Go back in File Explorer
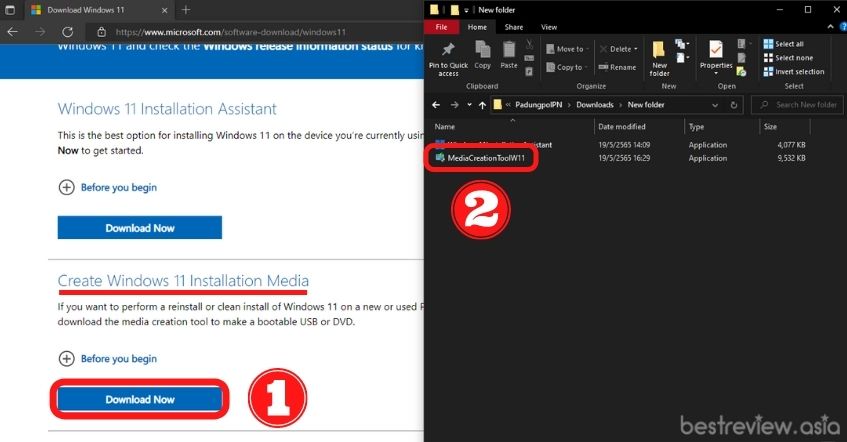The width and height of the screenshot is (847, 442). tap(436, 105)
